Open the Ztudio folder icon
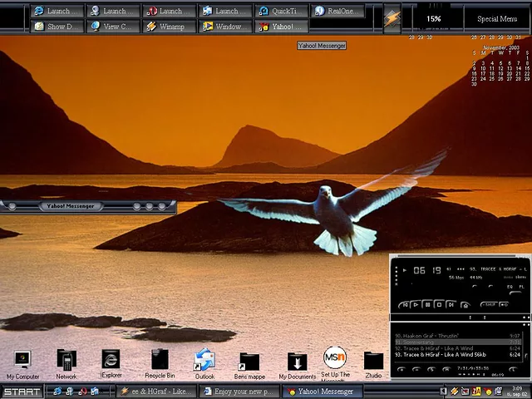The image size is (532, 399). pyautogui.click(x=373, y=360)
